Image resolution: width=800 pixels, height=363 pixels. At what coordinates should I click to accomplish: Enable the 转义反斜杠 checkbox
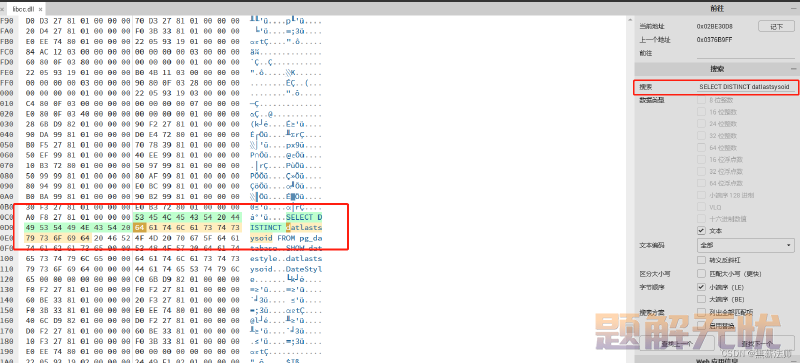pos(701,260)
